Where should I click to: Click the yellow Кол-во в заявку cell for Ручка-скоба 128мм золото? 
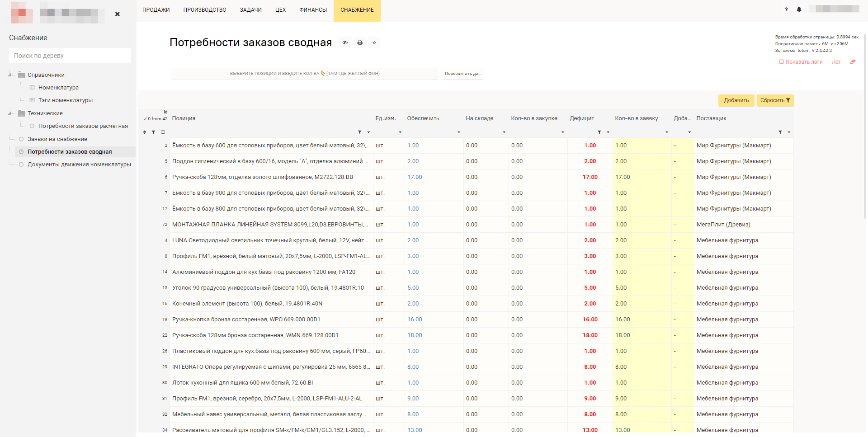pyautogui.click(x=642, y=177)
